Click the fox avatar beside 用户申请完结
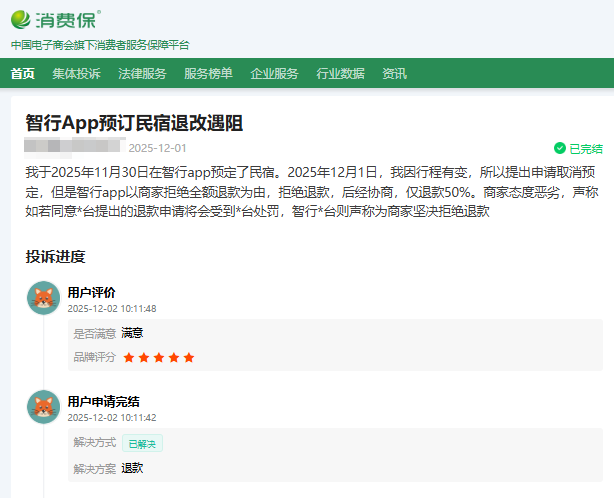This screenshot has width=614, height=498. tap(43, 406)
